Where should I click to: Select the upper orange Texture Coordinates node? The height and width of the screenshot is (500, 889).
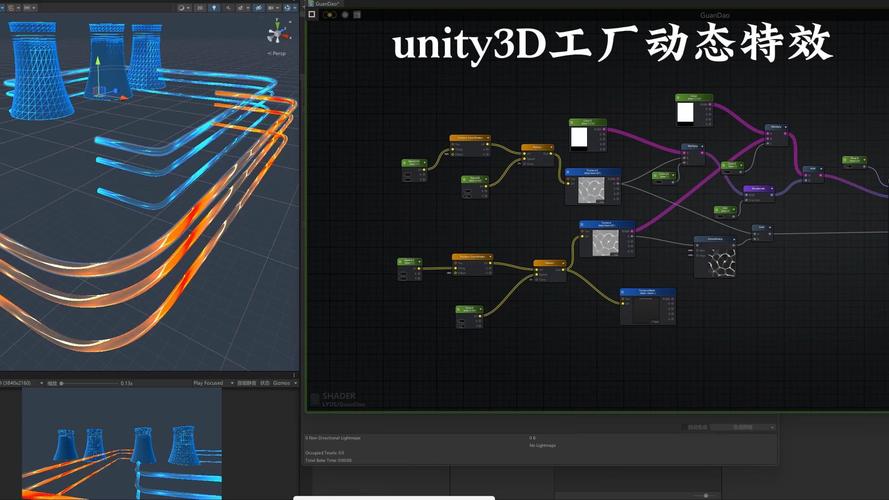(x=470, y=146)
